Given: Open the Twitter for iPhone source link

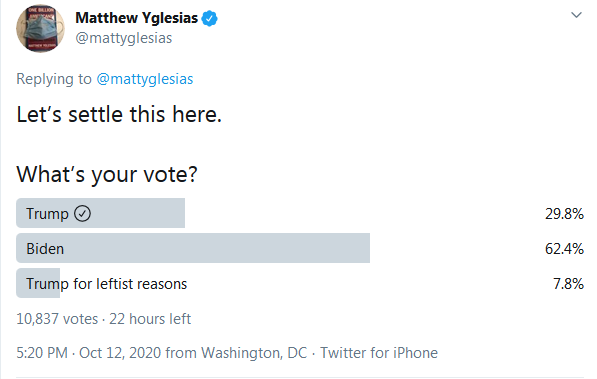Looking at the screenshot, I should [x=379, y=353].
